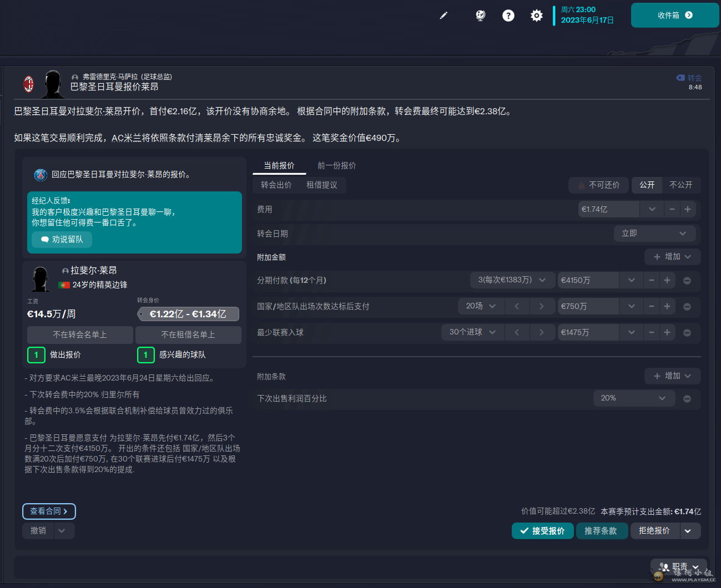The width and height of the screenshot is (721, 588).
Task: Open the 感兴趣的球队 count badge
Action: pos(145,354)
